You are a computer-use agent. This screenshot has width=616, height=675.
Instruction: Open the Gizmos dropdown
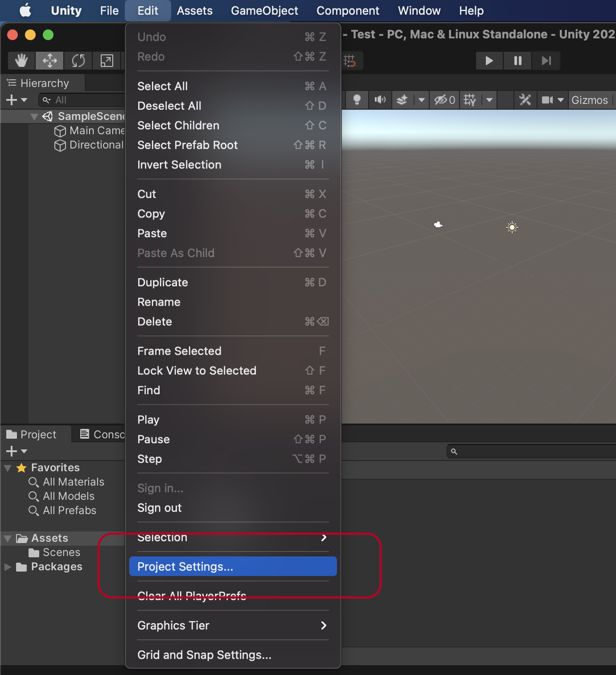[589, 100]
